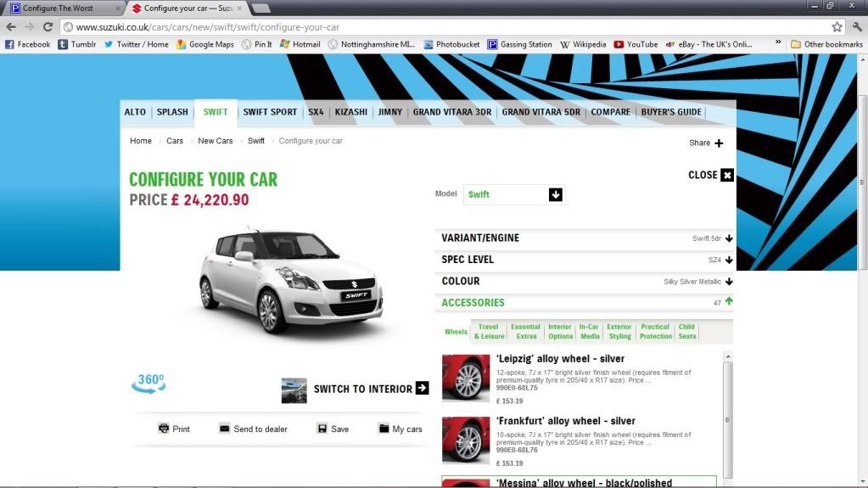This screenshot has height=488, width=868.
Task: Open the Wikipedia bookmark
Action: click(x=583, y=44)
